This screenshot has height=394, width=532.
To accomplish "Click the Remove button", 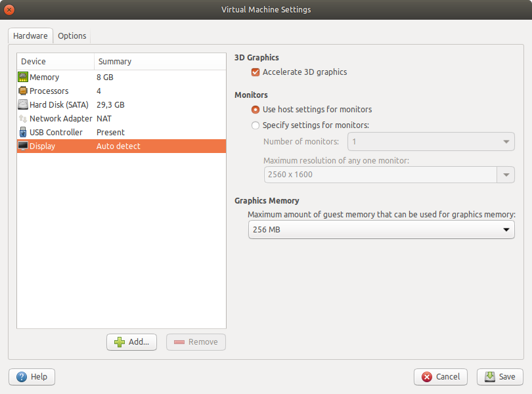I will click(x=196, y=341).
